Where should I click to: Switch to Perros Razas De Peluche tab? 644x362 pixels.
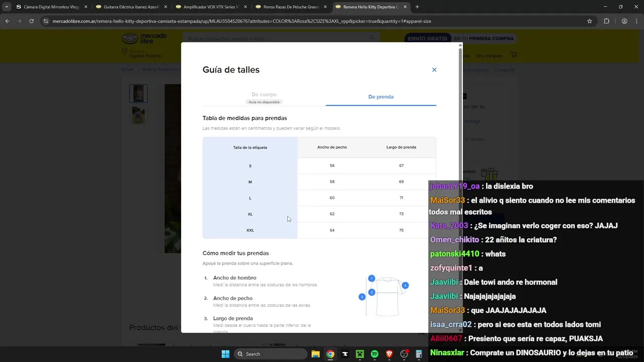tap(291, 7)
